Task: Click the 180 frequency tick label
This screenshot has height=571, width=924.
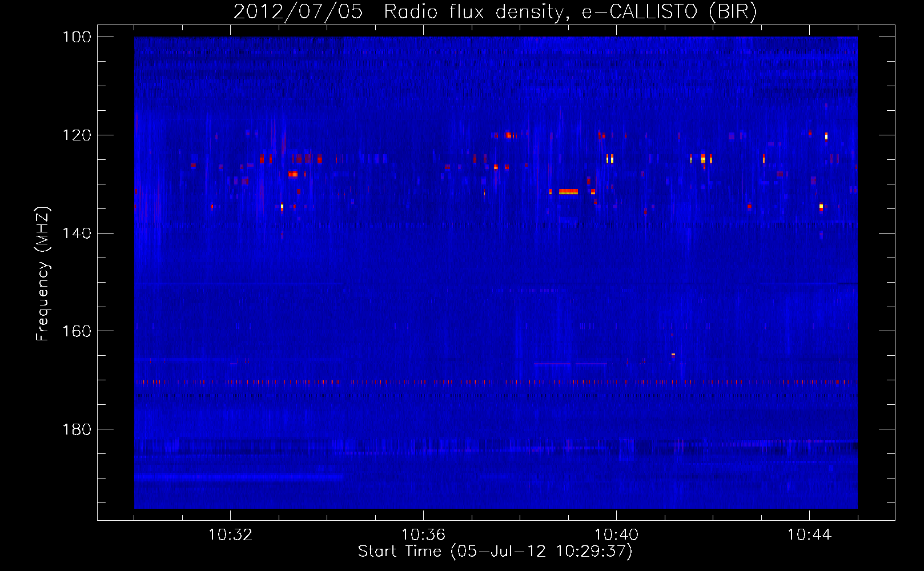Action: [77, 429]
